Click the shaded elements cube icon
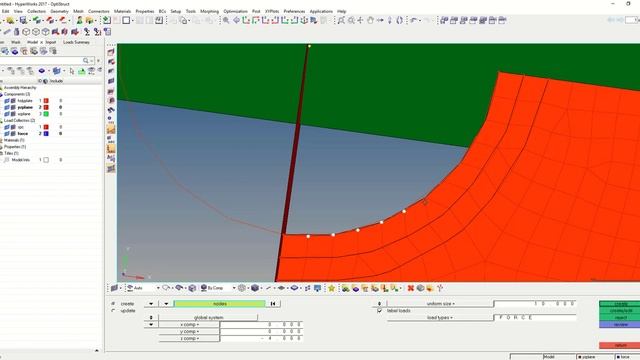The width and height of the screenshot is (640, 360). click(x=255, y=288)
